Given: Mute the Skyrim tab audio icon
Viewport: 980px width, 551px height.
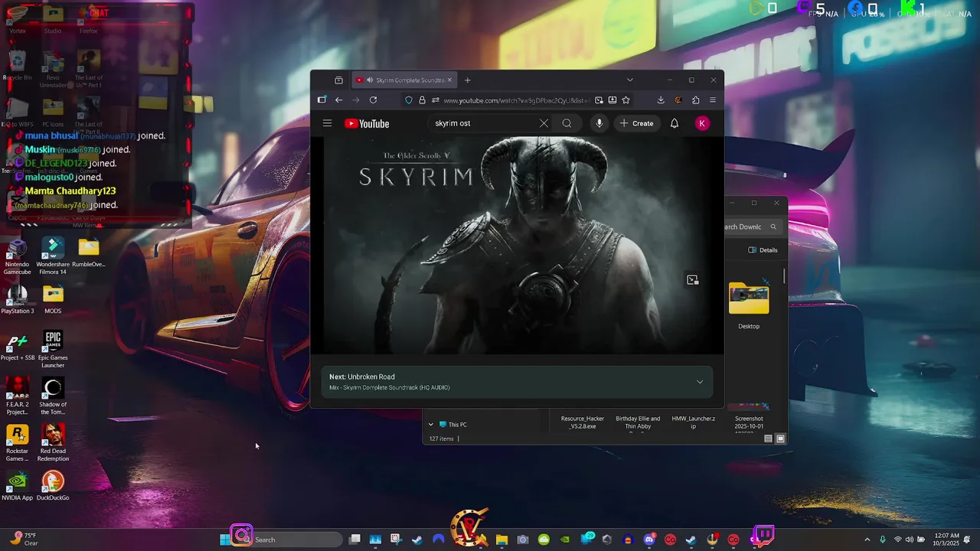Looking at the screenshot, I should (x=370, y=80).
